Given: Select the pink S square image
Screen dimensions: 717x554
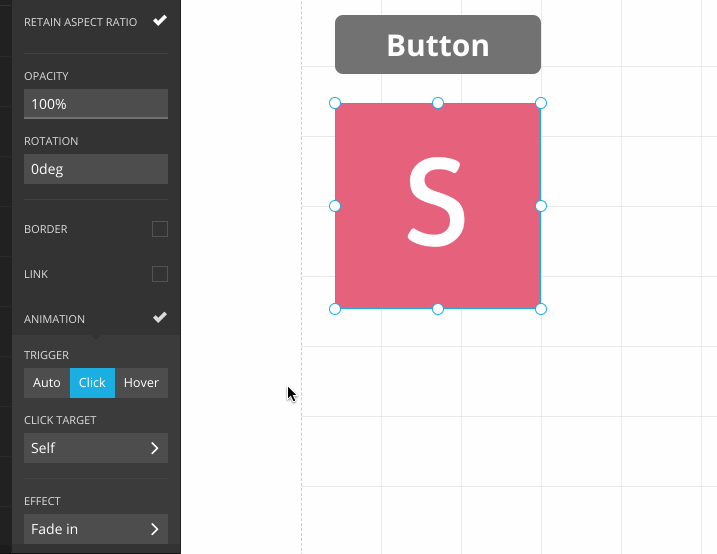Looking at the screenshot, I should (x=438, y=240).
